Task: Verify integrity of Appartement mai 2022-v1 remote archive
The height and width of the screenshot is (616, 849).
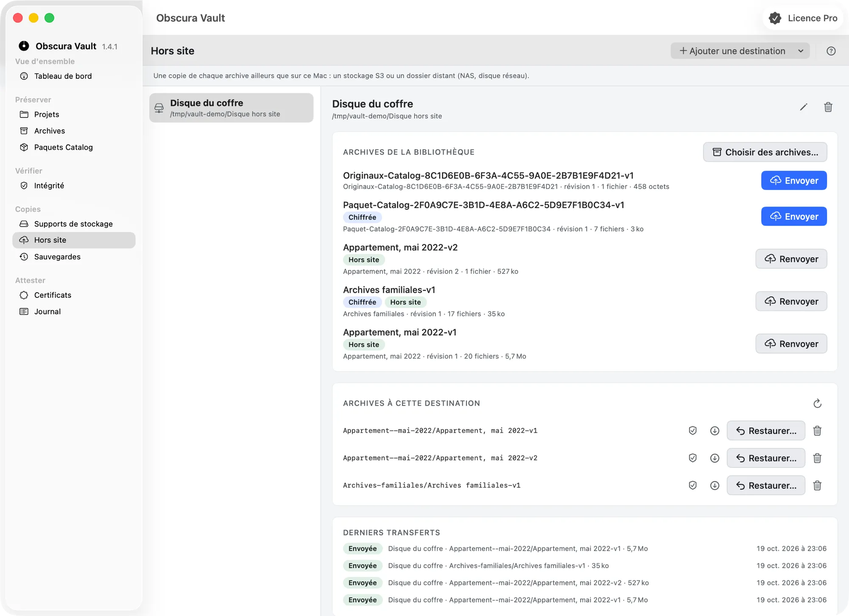Action: click(692, 431)
